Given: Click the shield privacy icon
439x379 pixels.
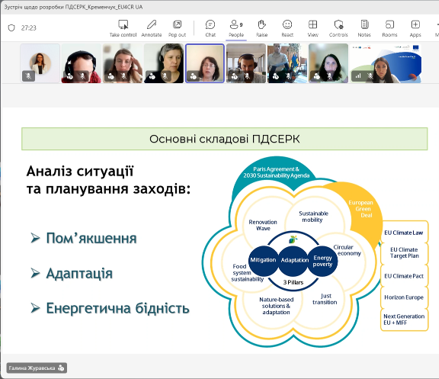Looking at the screenshot, I should (11, 28).
